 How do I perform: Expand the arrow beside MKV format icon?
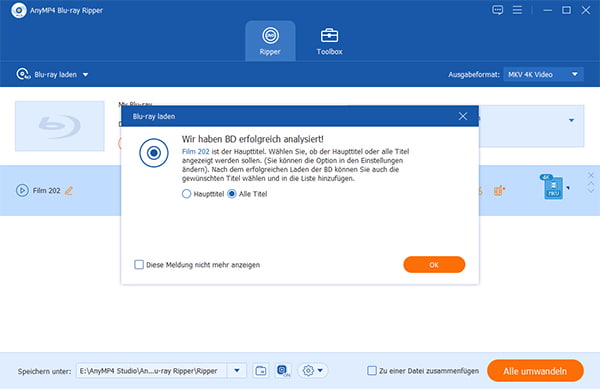[x=568, y=188]
